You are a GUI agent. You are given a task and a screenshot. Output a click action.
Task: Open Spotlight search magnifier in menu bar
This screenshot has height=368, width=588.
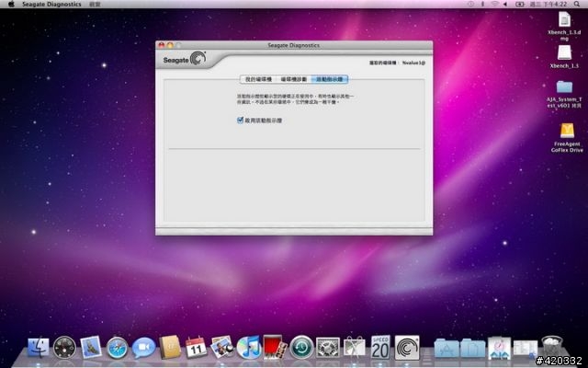(x=577, y=4)
